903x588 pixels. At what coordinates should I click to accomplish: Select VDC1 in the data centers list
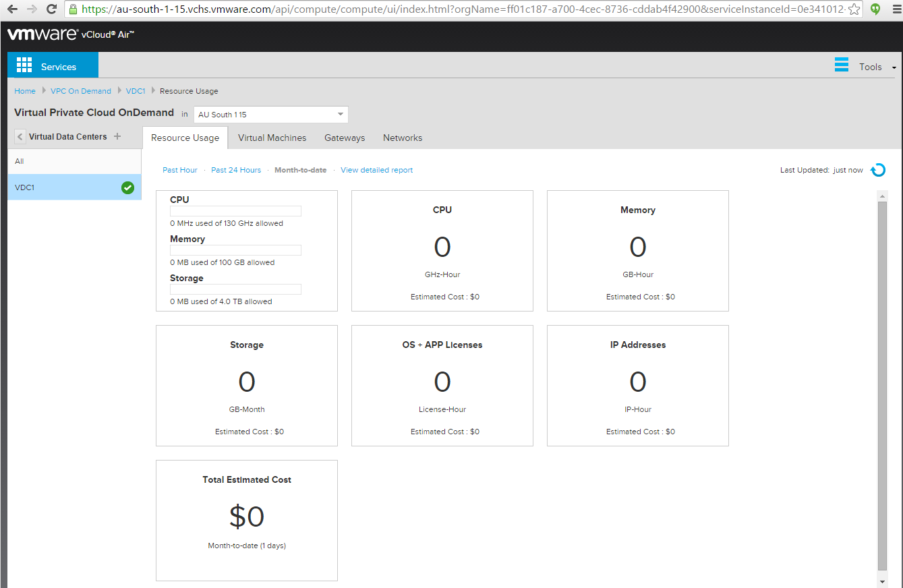click(x=75, y=187)
